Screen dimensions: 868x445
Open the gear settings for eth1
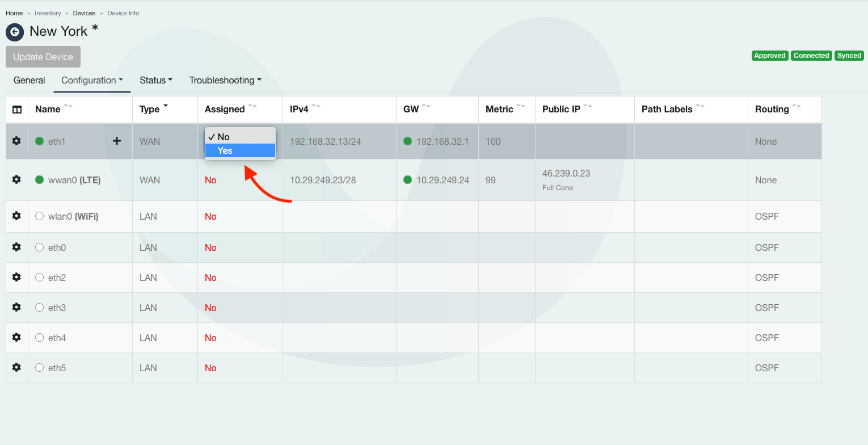click(x=16, y=141)
